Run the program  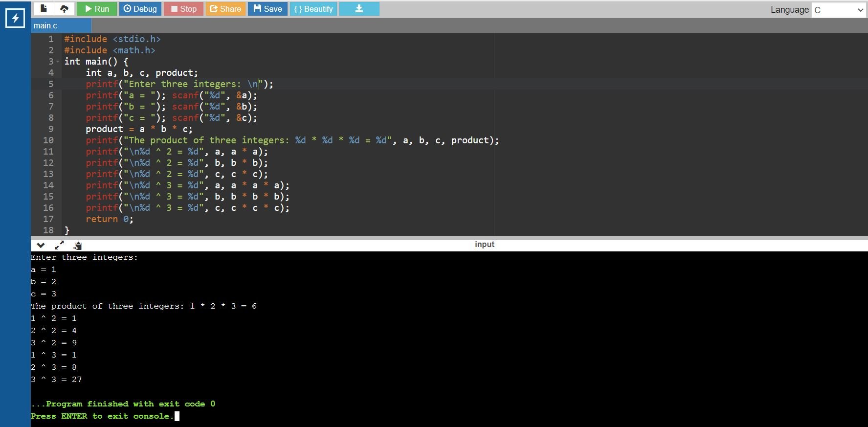(97, 9)
